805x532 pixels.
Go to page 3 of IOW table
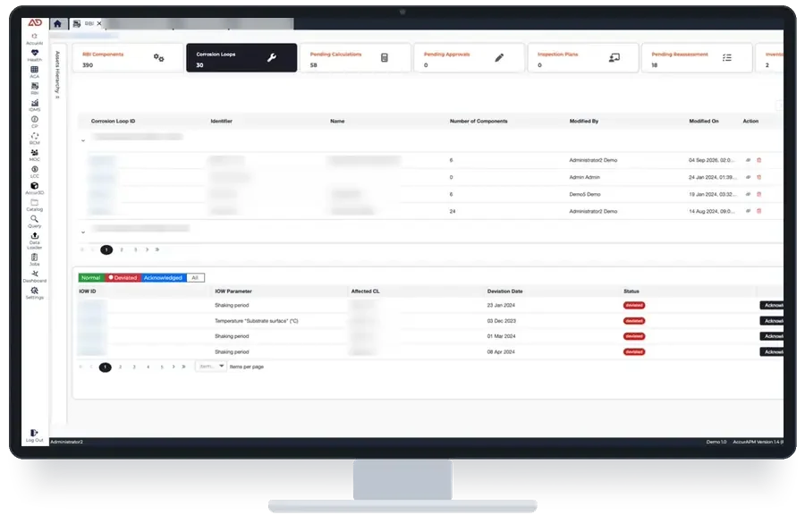[134, 367]
